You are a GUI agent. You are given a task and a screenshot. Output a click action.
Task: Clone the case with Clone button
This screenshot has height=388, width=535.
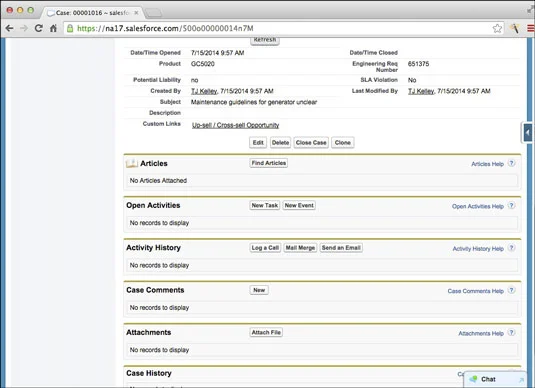(x=343, y=143)
